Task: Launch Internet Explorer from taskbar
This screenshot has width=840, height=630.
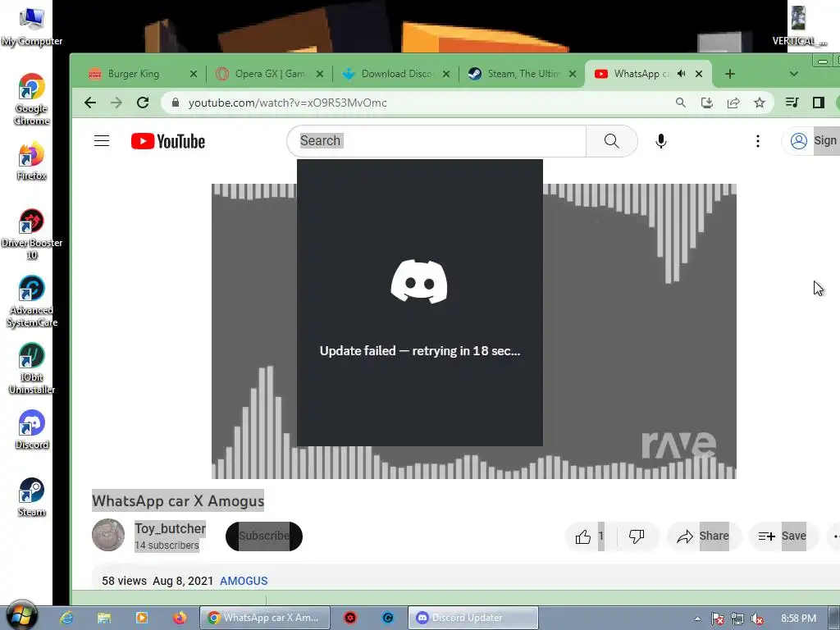Action: click(x=67, y=618)
